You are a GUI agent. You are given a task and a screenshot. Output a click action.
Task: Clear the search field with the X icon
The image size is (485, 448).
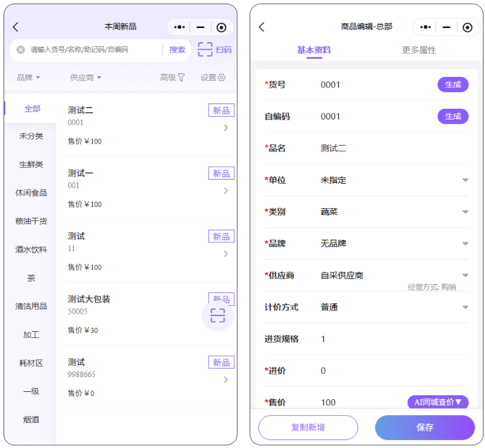[21, 49]
